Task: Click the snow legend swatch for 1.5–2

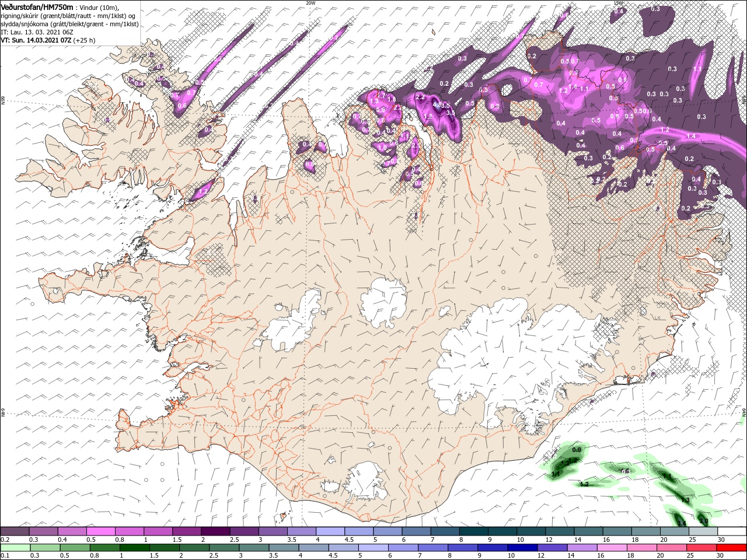Action: tap(187, 531)
